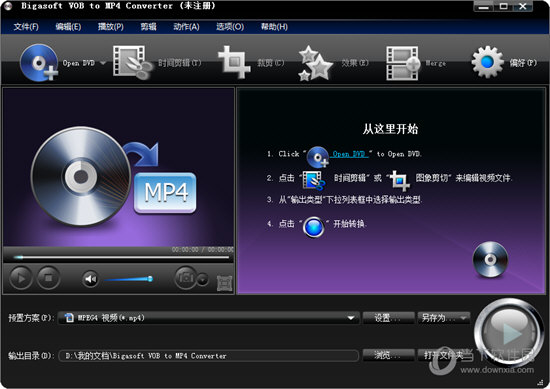Adjust the blue volume slider
The image size is (550, 389).
point(129,279)
